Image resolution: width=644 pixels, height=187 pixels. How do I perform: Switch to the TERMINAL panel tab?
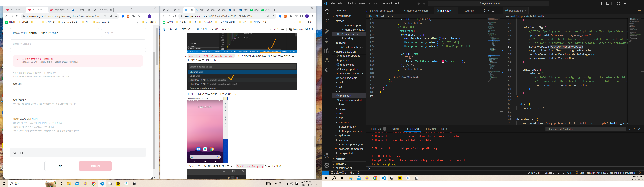click(x=431, y=129)
